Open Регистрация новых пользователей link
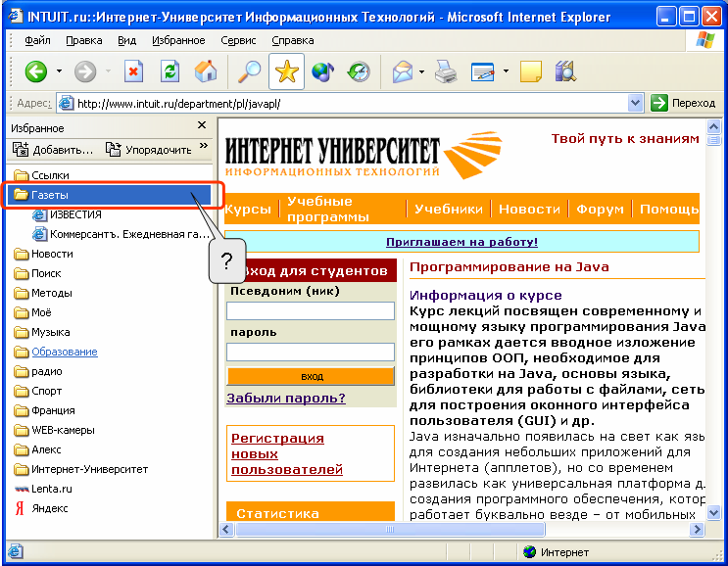The image size is (728, 566). tap(287, 453)
